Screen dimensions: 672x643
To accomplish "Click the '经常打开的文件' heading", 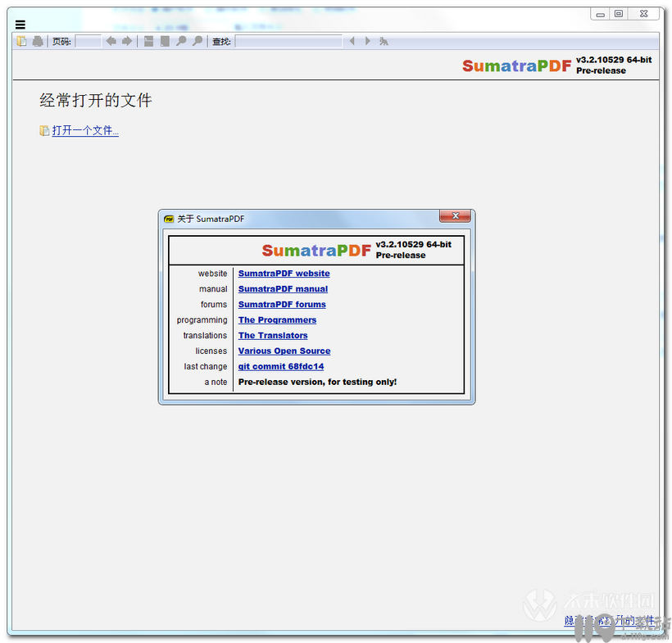I will [96, 100].
